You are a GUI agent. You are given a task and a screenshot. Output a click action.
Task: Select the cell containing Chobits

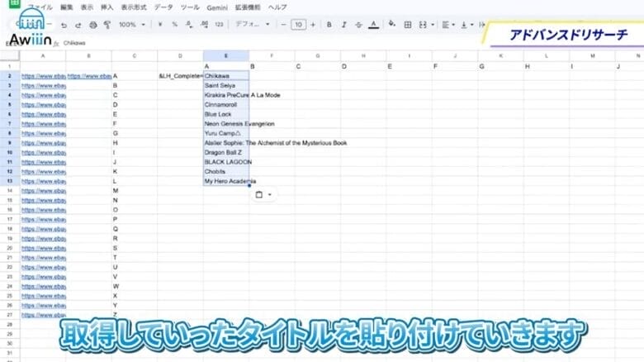(x=226, y=172)
